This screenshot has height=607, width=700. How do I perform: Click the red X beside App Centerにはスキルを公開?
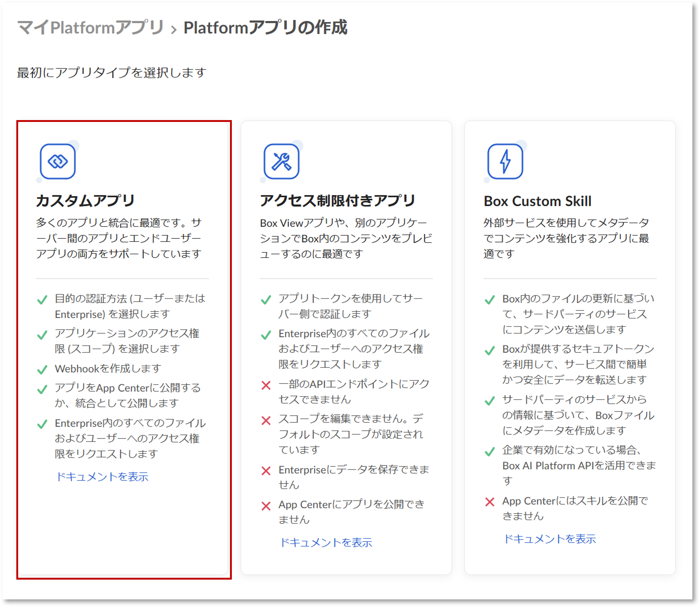(x=490, y=502)
